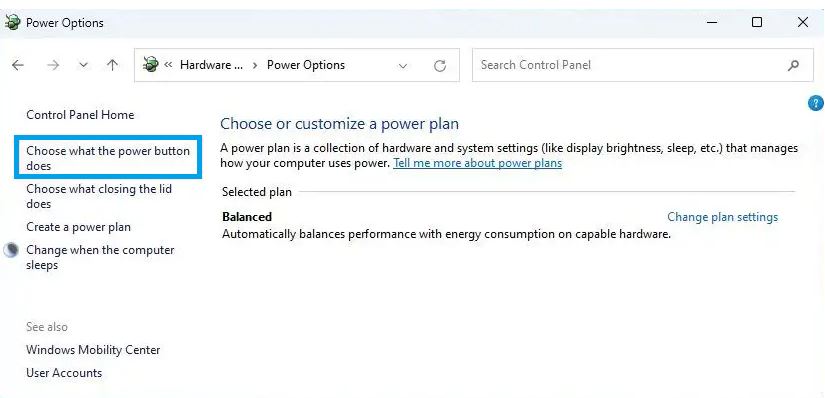This screenshot has width=825, height=398.
Task: Click the Power Options title bar icon
Action: coord(13,23)
